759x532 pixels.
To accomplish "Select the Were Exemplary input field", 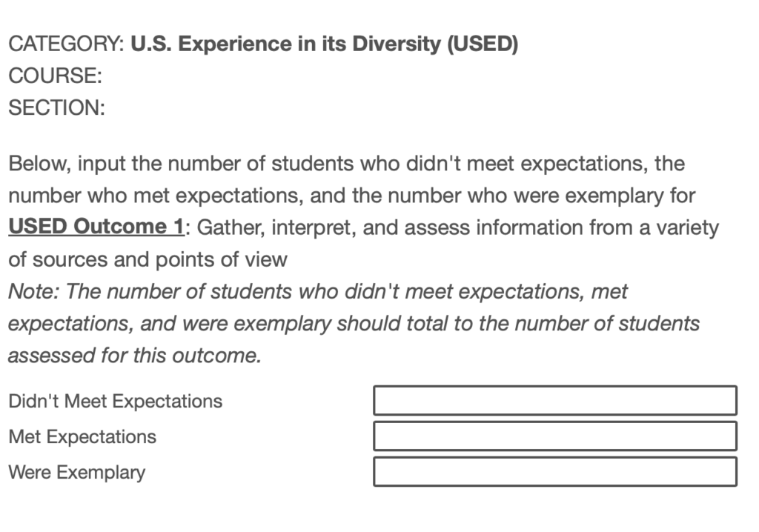I will pyautogui.click(x=554, y=472).
